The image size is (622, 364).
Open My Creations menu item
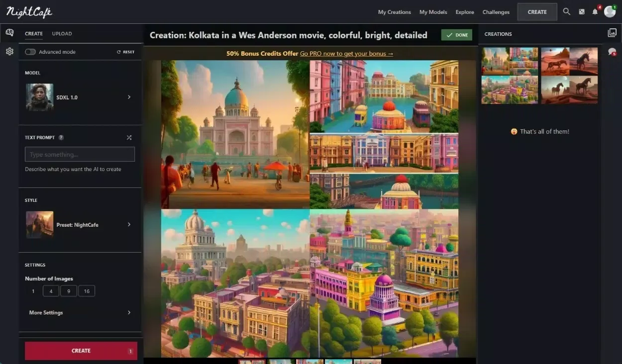click(394, 12)
